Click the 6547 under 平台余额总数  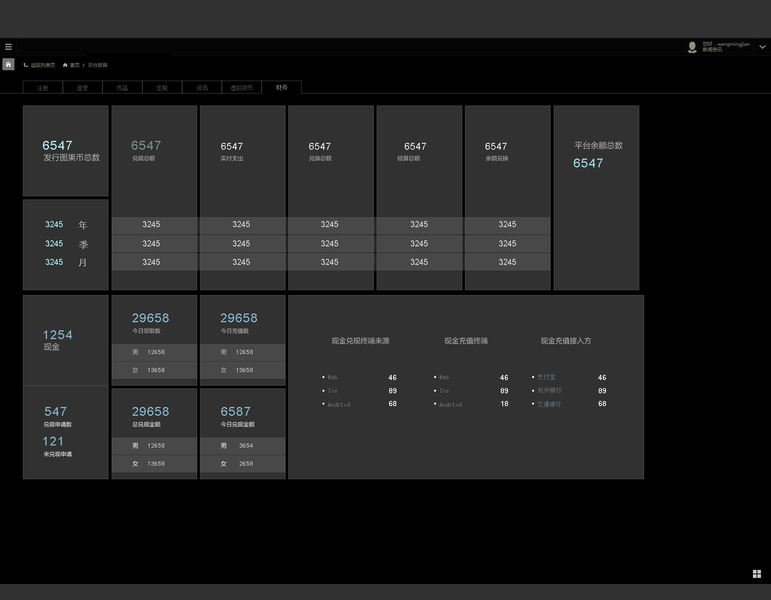point(588,163)
